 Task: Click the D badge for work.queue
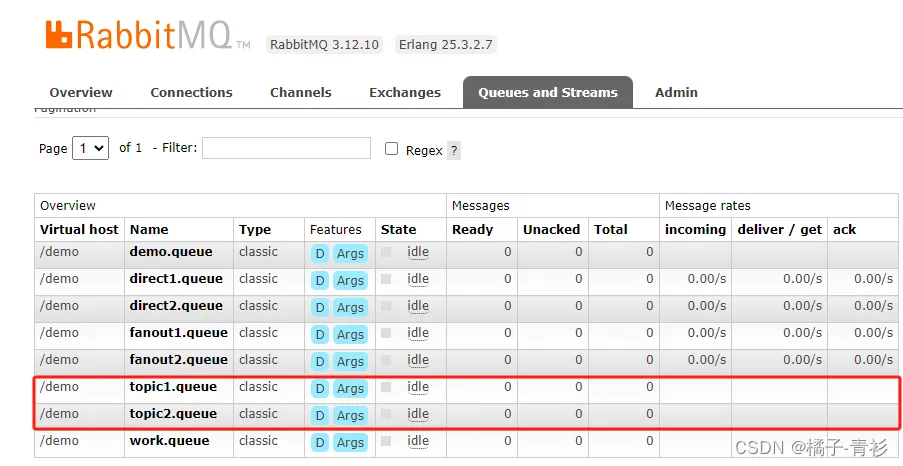[320, 443]
